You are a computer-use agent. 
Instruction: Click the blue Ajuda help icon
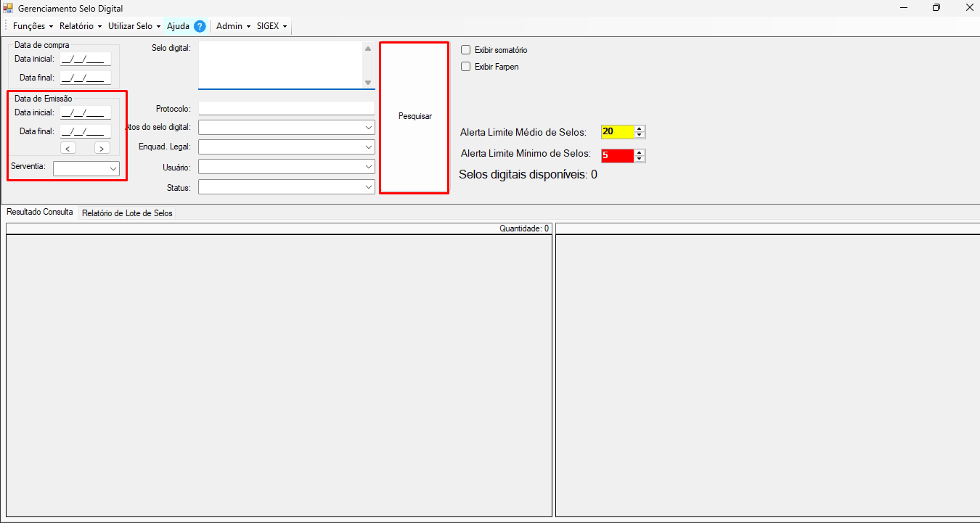click(200, 26)
